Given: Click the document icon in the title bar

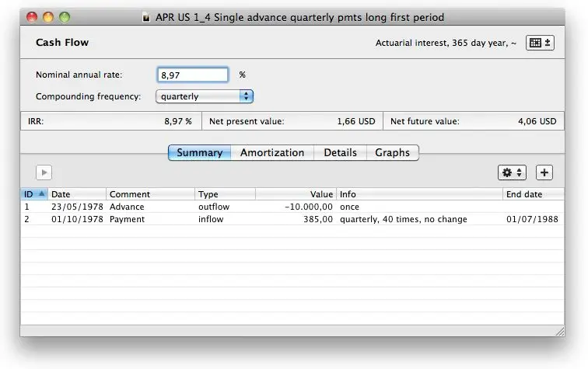Looking at the screenshot, I should (x=146, y=17).
